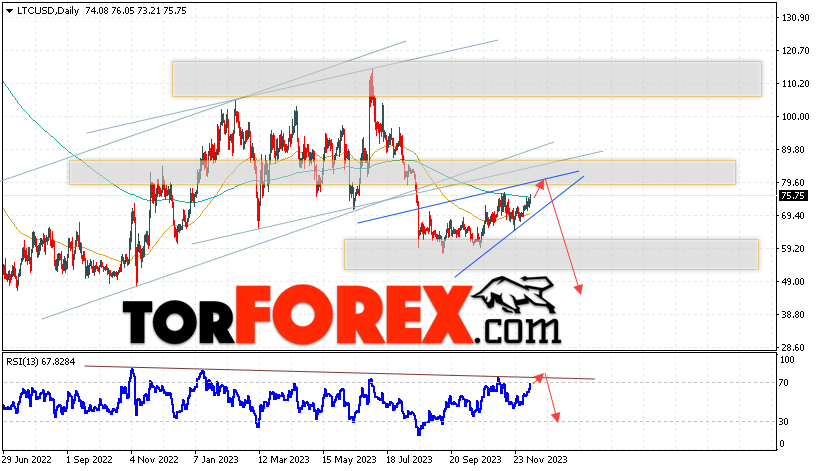
Task: Click the red up arrowhead in RSI panel
Action: 540,376
